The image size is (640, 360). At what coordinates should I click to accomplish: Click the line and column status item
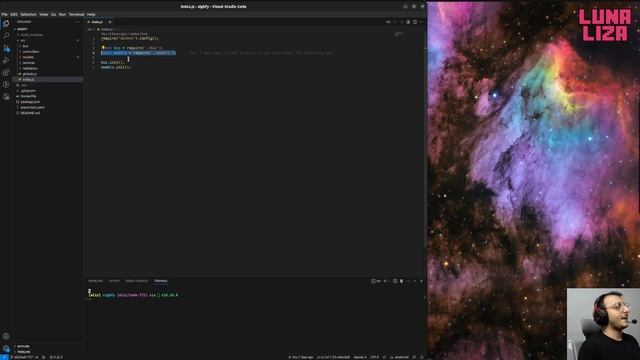[333, 357]
